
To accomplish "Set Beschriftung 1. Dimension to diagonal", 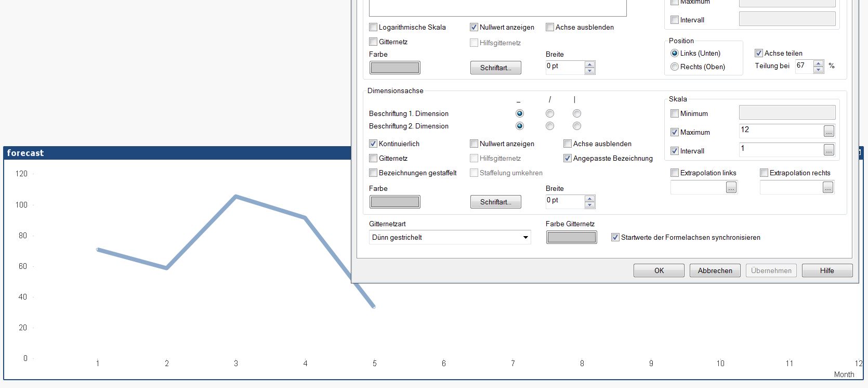I will (x=550, y=113).
